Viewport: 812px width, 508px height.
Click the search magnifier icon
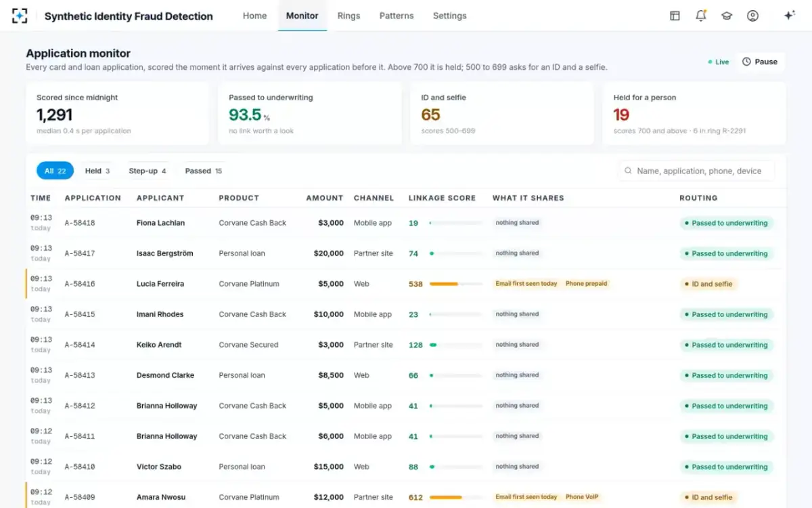(x=628, y=171)
